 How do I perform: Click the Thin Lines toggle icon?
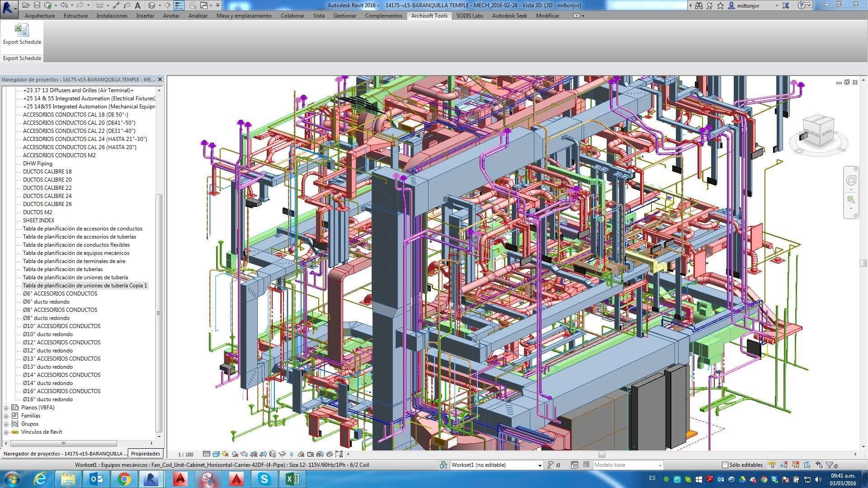tap(179, 5)
